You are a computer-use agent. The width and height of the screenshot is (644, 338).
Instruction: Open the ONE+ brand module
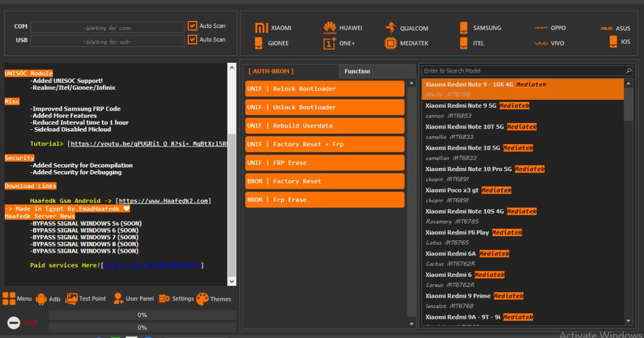[x=339, y=43]
